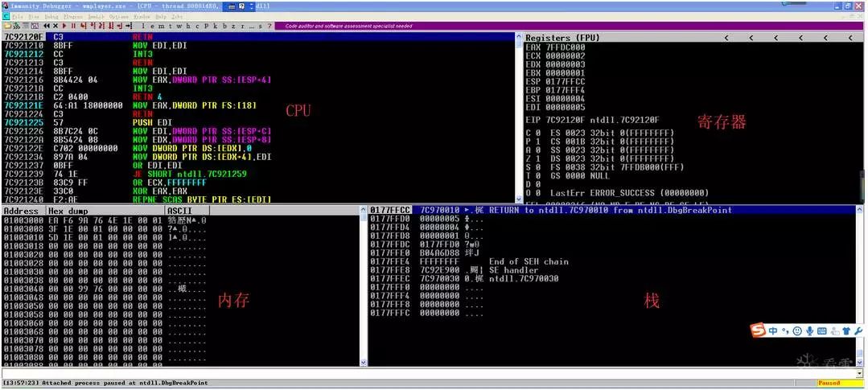Click the Run program play icon
The image size is (868, 390).
64,26
